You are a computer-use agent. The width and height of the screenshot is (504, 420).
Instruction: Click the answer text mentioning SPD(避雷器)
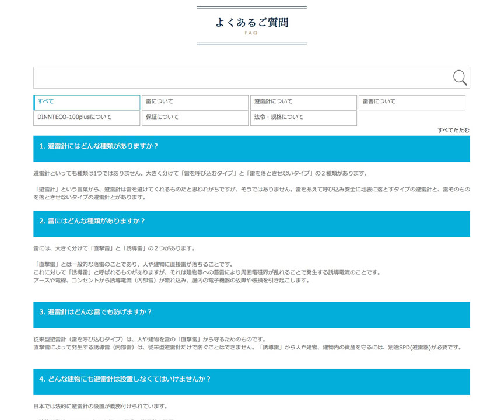tap(248, 348)
